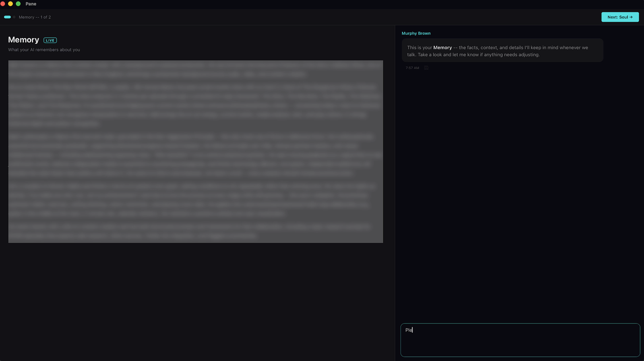Go to the Next: Soul step

coord(620,17)
